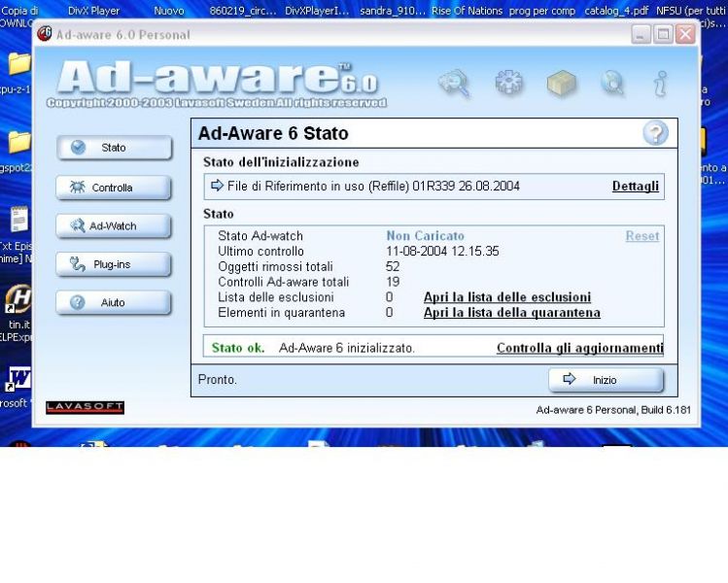The height and width of the screenshot is (583, 728).
Task: Click the "Non Caricato" Ad-watch status text
Action: [x=426, y=236]
